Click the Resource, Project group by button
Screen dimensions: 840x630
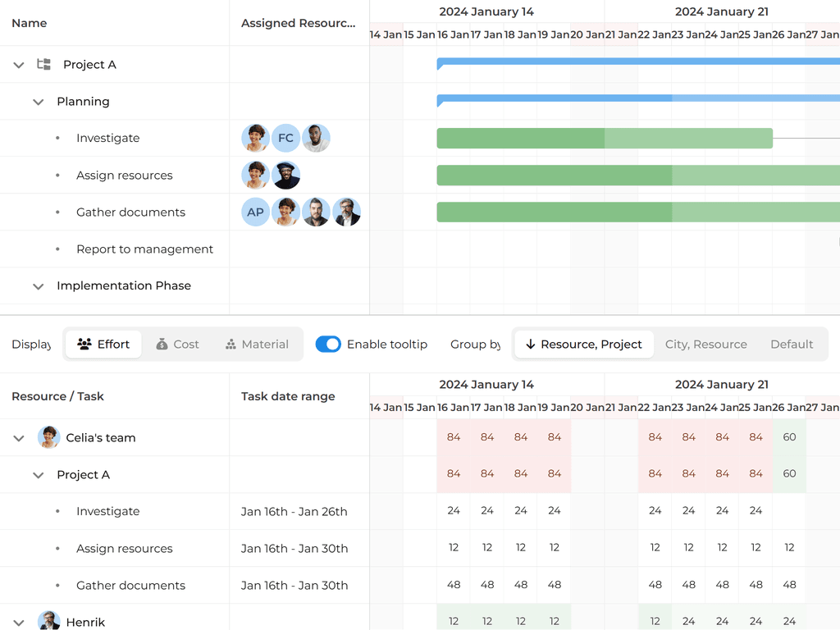pos(582,344)
